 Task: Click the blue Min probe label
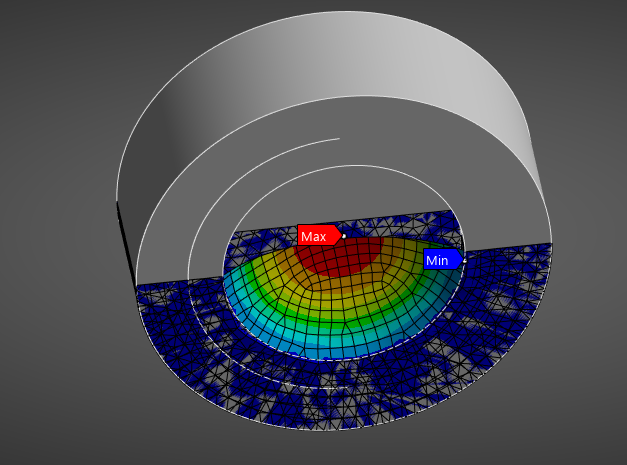click(x=443, y=259)
